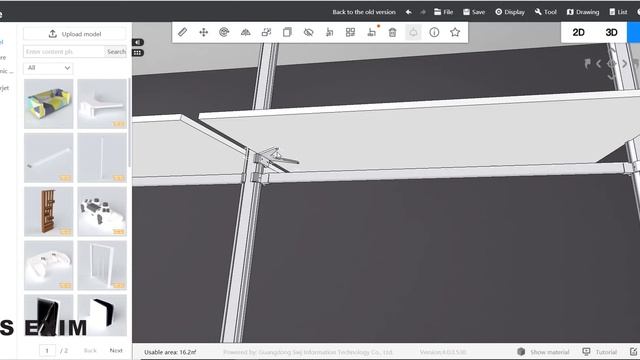This screenshot has width=640, height=360.
Task: Click Upload model button
Action: click(75, 34)
